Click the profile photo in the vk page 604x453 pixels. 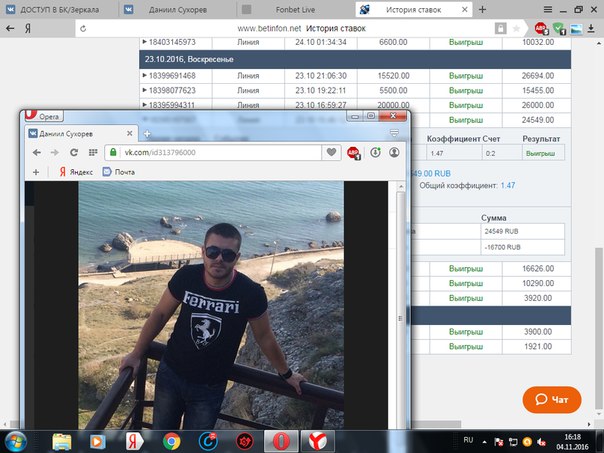click(x=211, y=305)
